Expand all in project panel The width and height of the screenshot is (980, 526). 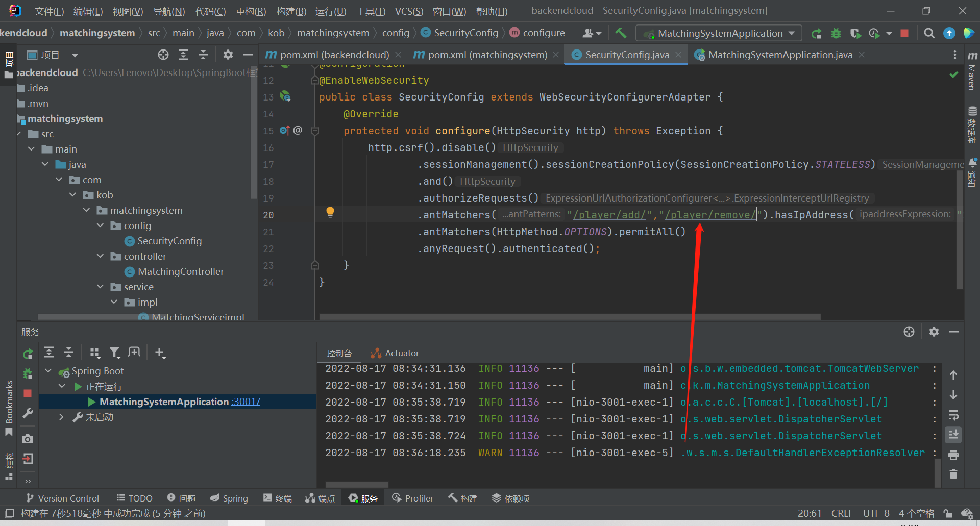[x=183, y=55]
